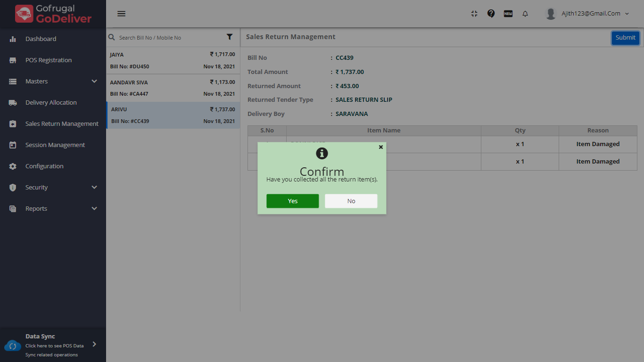Click the Confirm dialog title
The width and height of the screenshot is (644, 362).
(322, 172)
